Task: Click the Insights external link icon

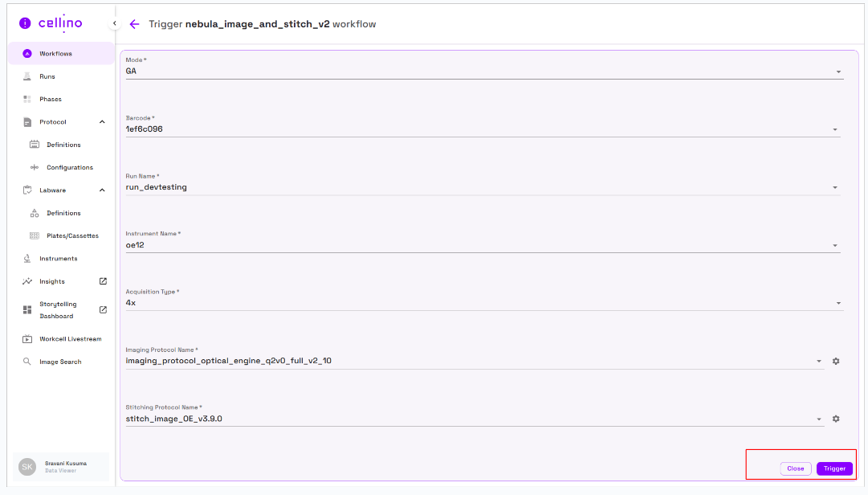Action: [x=103, y=281]
